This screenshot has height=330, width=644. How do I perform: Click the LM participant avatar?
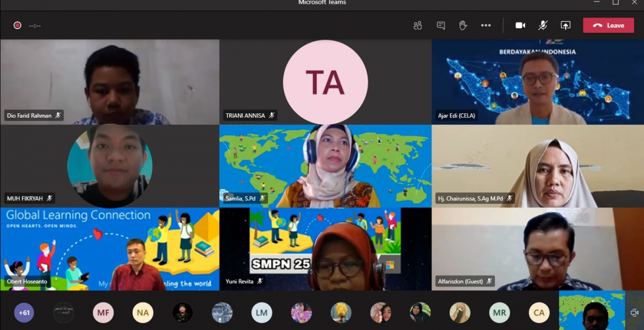pos(261,313)
